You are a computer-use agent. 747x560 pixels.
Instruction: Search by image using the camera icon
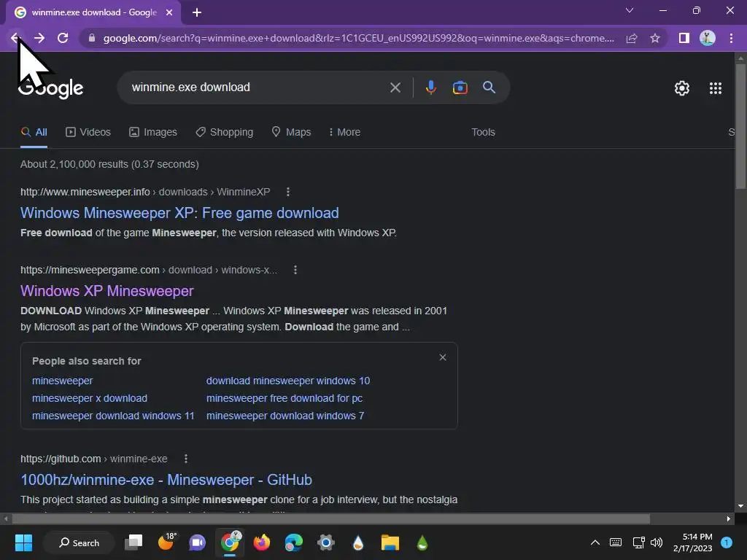(460, 87)
